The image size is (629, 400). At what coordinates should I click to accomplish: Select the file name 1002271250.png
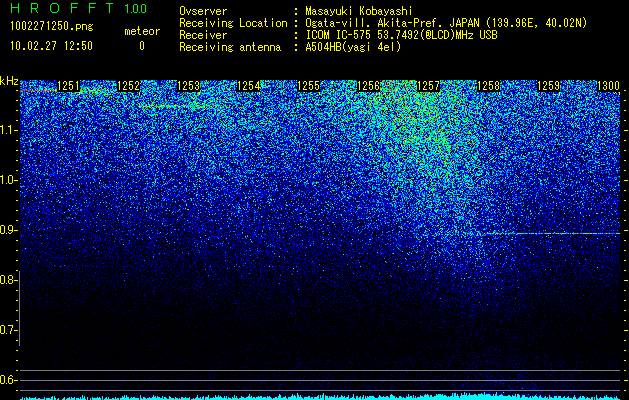tap(52, 27)
